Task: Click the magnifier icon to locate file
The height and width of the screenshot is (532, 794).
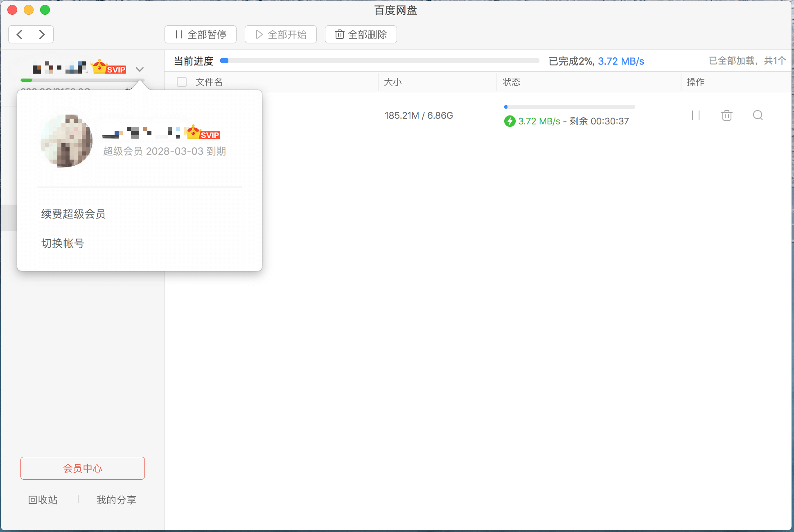Action: point(758,115)
